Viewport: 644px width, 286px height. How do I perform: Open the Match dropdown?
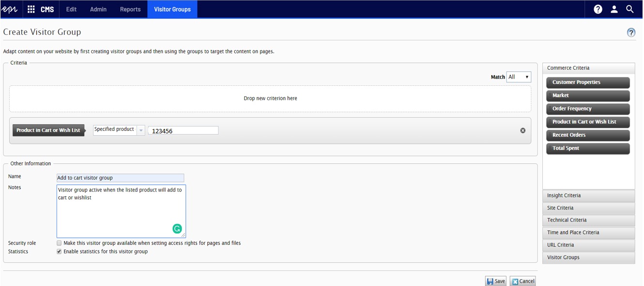(x=519, y=77)
